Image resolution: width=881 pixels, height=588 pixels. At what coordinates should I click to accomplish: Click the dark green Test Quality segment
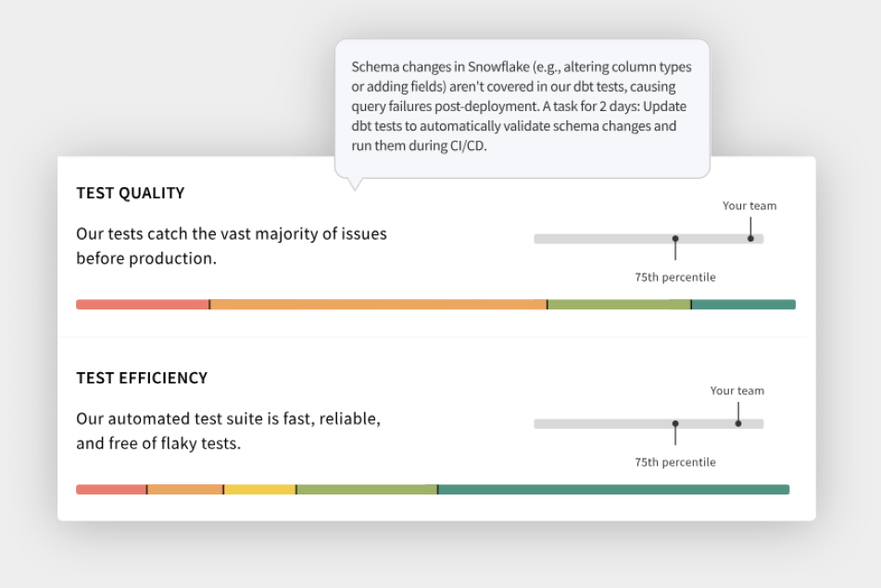743,305
